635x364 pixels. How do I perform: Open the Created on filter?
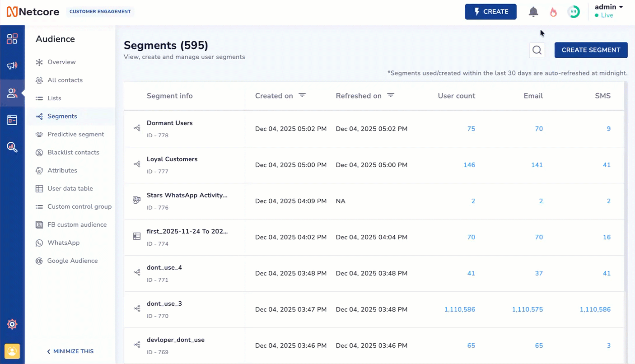tap(302, 95)
